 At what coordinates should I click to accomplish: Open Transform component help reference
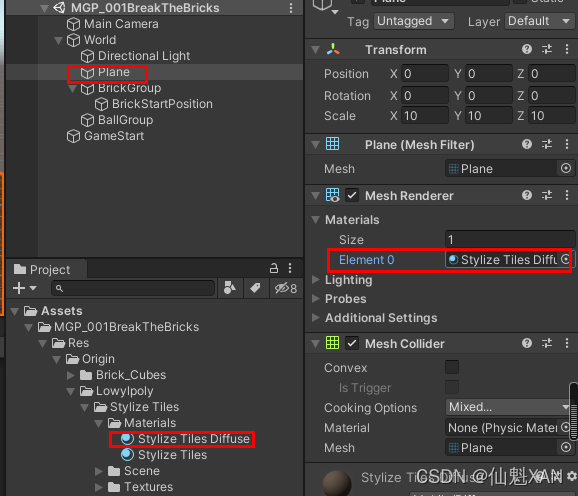[527, 49]
